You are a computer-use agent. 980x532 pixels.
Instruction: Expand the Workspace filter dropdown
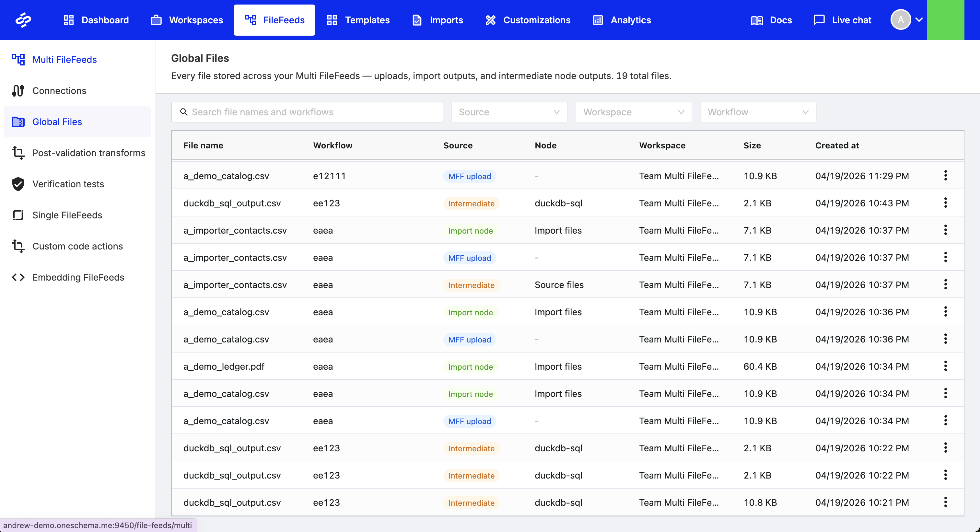point(633,112)
